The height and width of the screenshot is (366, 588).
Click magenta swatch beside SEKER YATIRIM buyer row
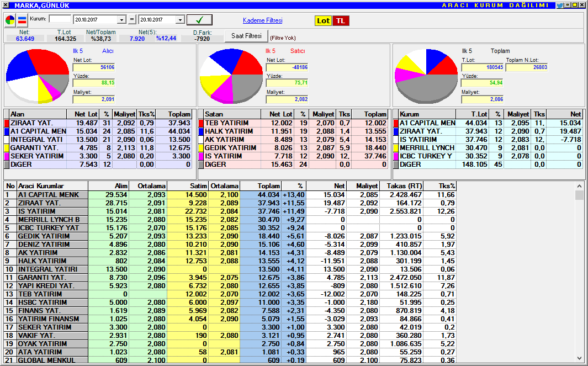(x=7, y=156)
